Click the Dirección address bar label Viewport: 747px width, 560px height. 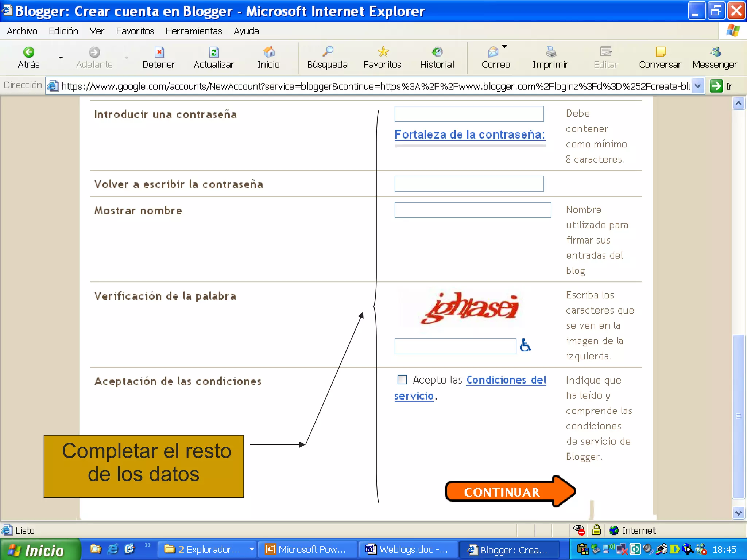coord(23,85)
